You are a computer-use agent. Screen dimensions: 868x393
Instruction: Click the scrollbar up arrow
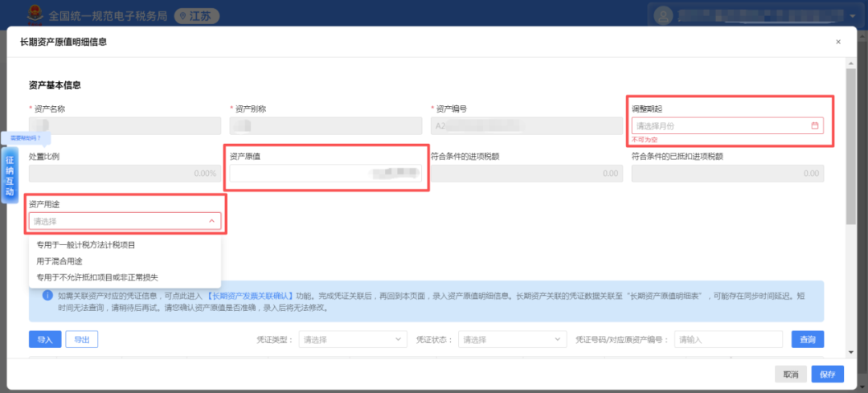(x=851, y=64)
